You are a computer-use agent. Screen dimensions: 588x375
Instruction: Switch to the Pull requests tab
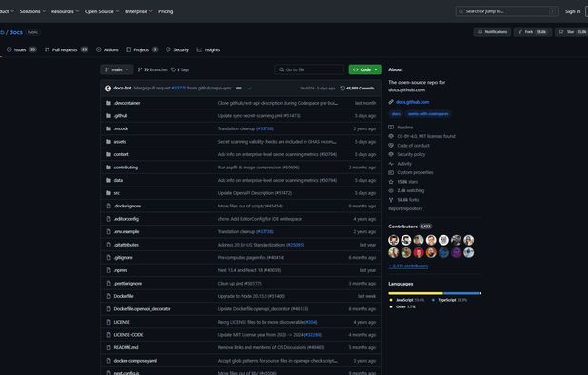pyautogui.click(x=67, y=49)
